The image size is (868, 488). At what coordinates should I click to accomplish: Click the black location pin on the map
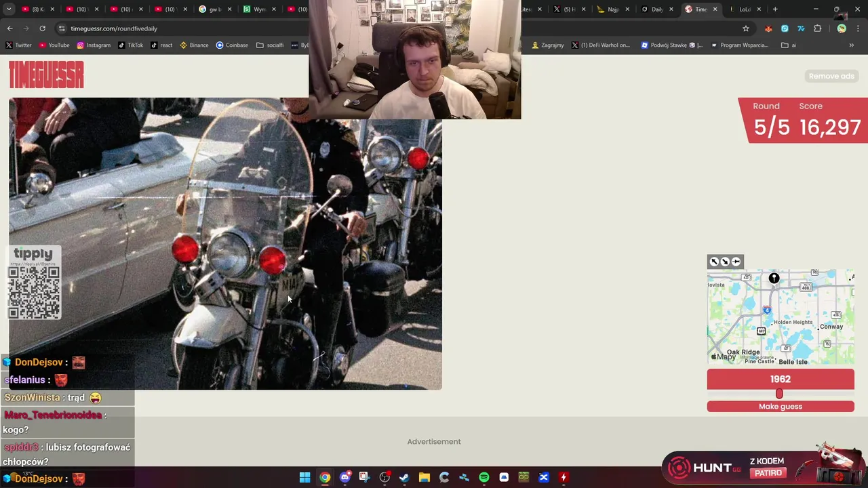coord(774,278)
